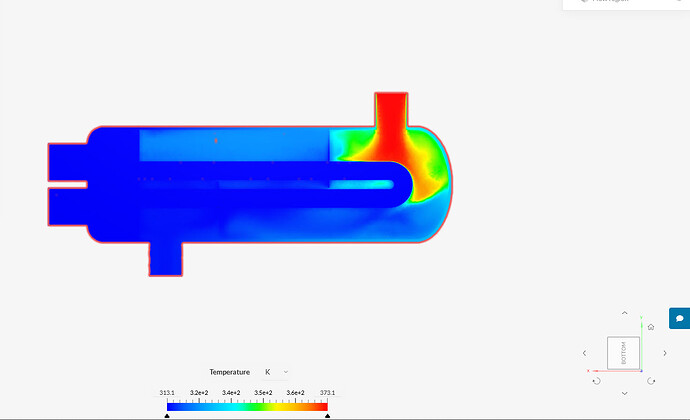Click the BOTTOM face of the orientation cube

[x=623, y=353]
